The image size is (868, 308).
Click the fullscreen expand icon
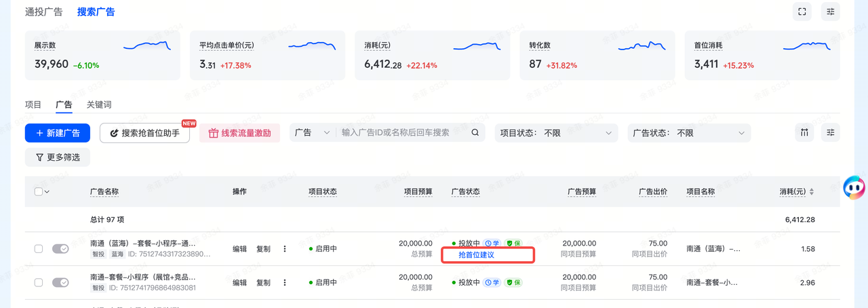pyautogui.click(x=802, y=12)
